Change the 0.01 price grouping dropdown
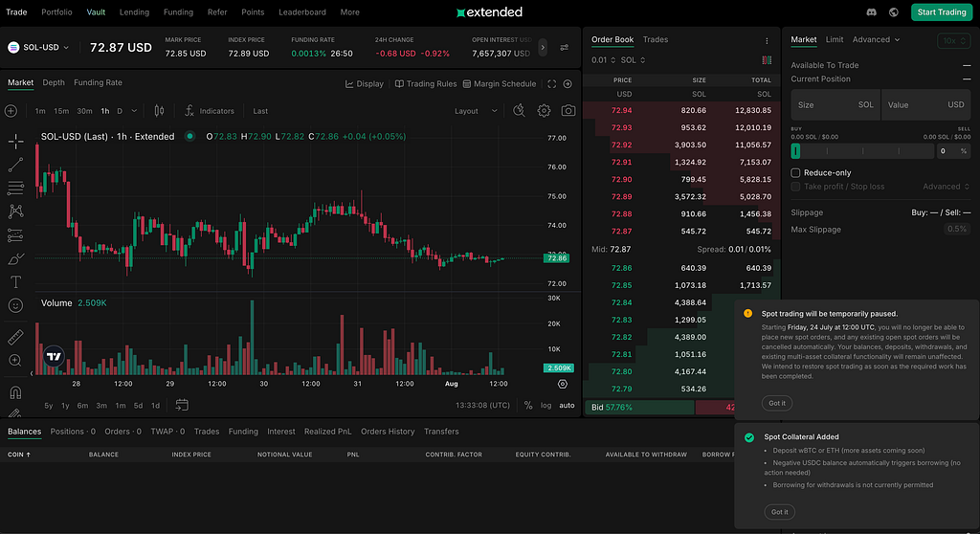Viewport: 980px width, 534px height. (x=603, y=60)
